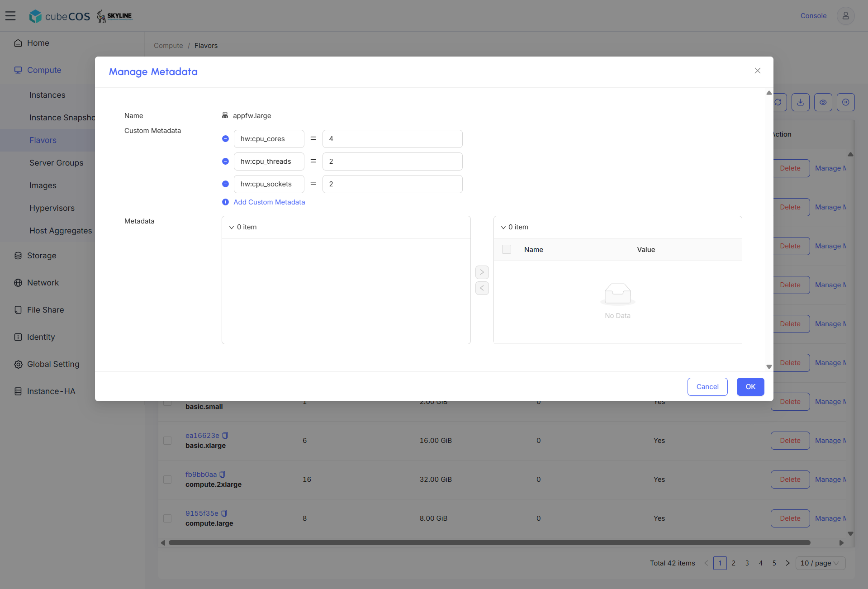The height and width of the screenshot is (589, 868).
Task: Expand the left metadata 0 item dropdown
Action: click(x=231, y=228)
